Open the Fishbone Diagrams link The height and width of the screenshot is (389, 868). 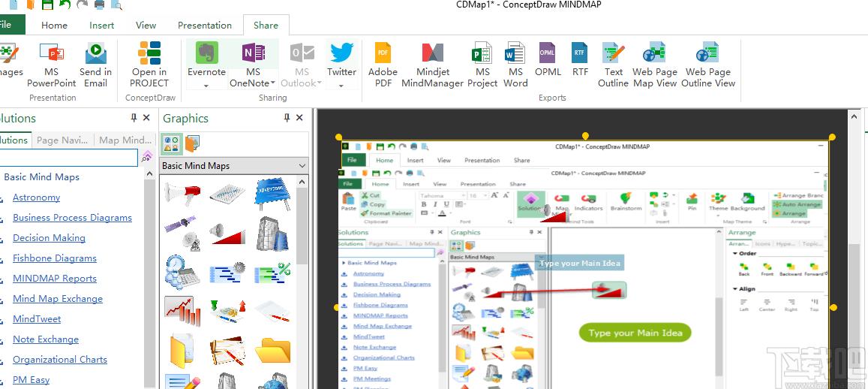[55, 258]
